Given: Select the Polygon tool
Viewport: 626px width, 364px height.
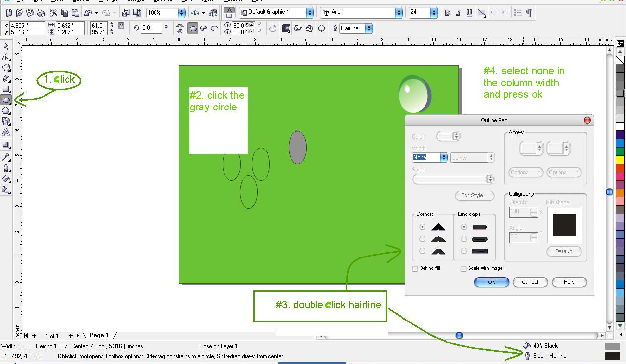Looking at the screenshot, I should [x=6, y=111].
